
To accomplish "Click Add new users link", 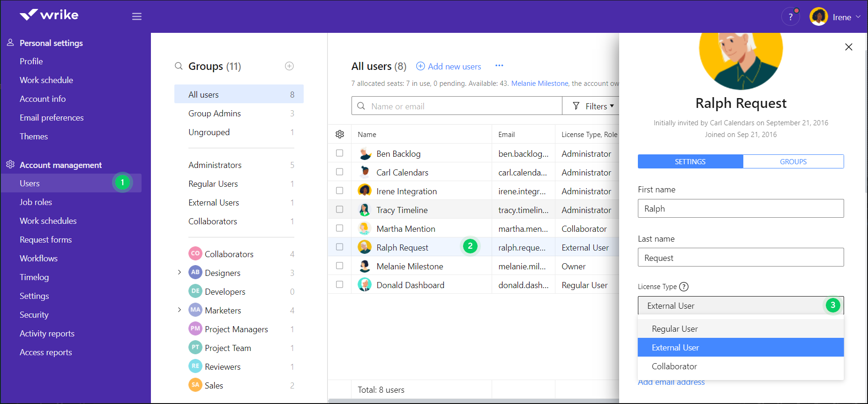I will 454,67.
